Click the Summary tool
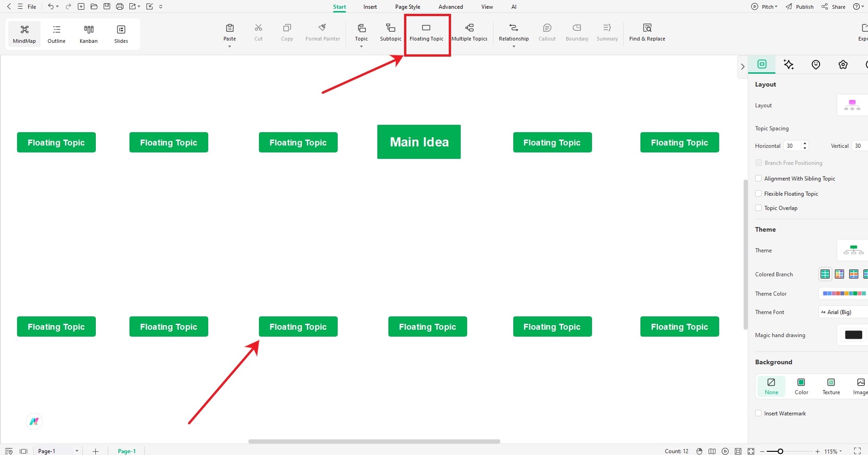The height and width of the screenshot is (455, 868). coord(607,33)
